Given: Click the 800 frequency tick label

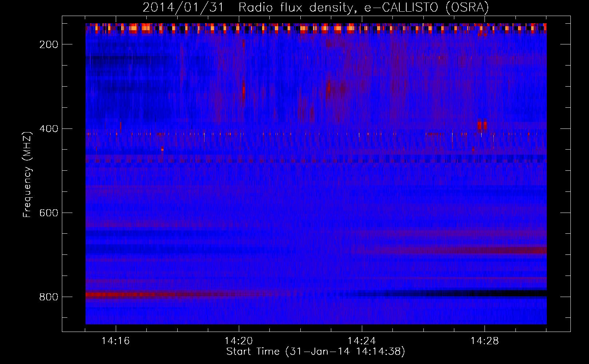Looking at the screenshot, I should click(x=49, y=297).
